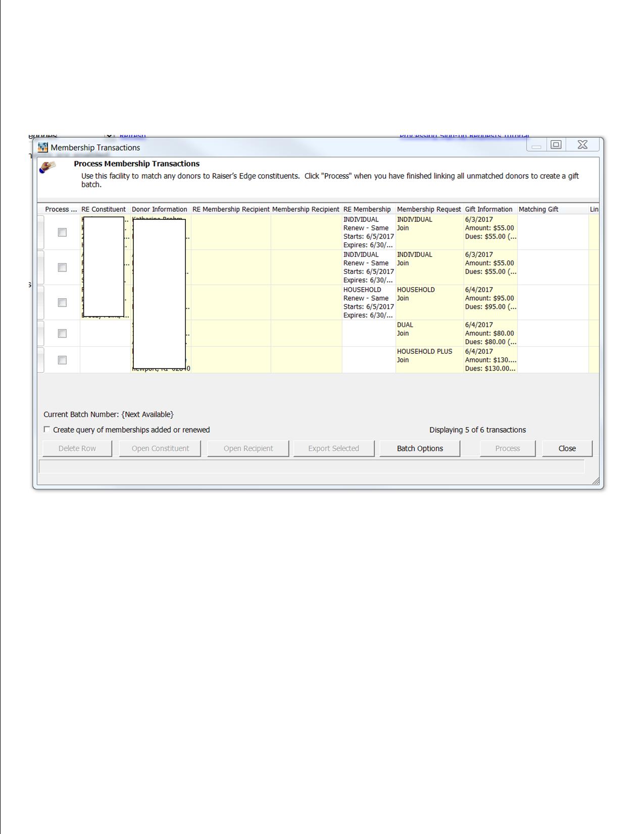Select the DUAL Join membership request cell
The width and height of the screenshot is (644, 834).
pyautogui.click(x=429, y=333)
